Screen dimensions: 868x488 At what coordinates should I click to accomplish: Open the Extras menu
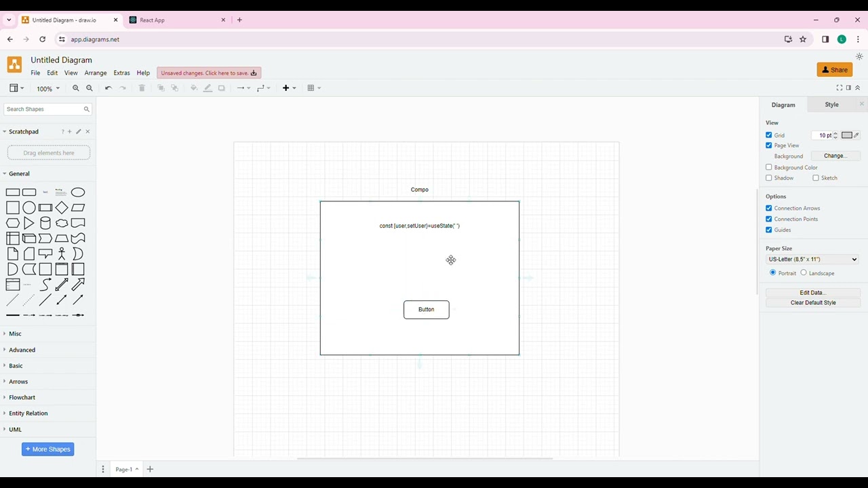tap(121, 73)
